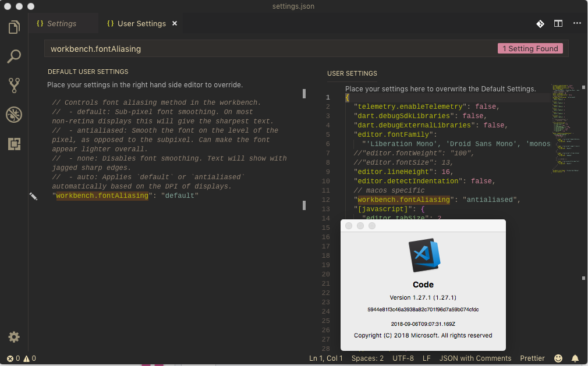The height and width of the screenshot is (366, 588).
Task: Click the Spaces: 2 indentation setting
Action: pos(369,358)
